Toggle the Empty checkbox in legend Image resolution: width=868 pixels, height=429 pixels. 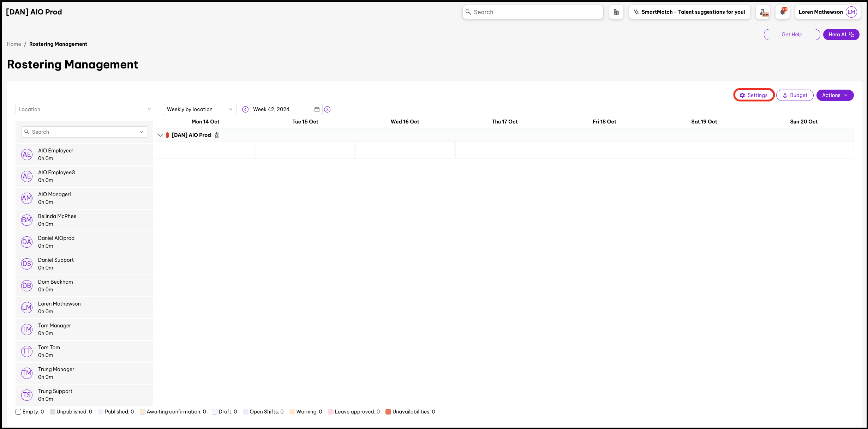pos(18,412)
